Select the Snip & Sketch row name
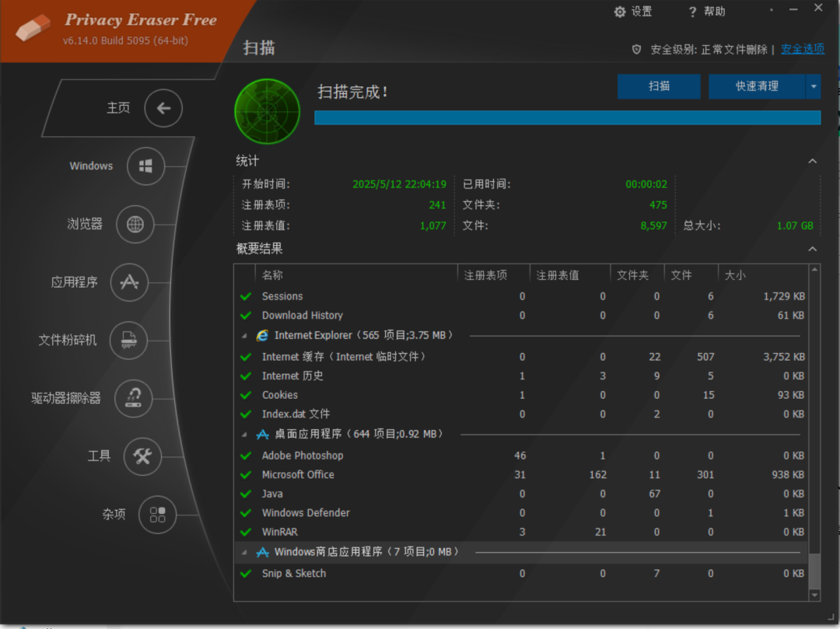This screenshot has width=840, height=629. coord(293,574)
